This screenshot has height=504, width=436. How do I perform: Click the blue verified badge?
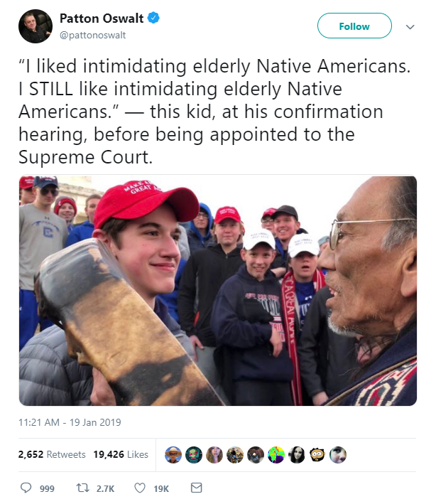pos(153,18)
